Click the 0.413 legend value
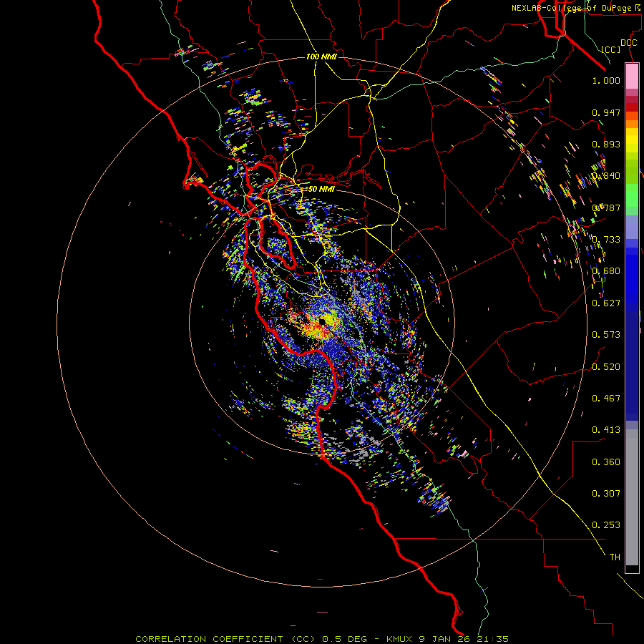 tap(606, 430)
